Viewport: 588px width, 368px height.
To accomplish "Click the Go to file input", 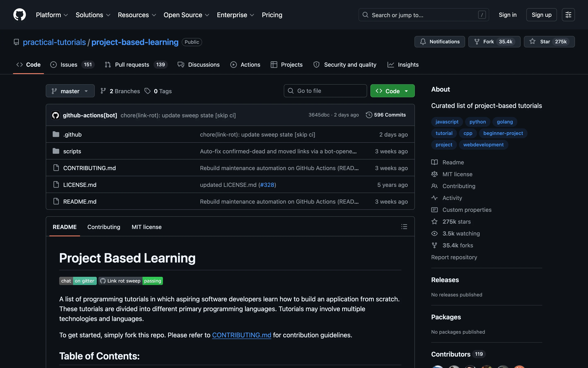I will pos(325,91).
